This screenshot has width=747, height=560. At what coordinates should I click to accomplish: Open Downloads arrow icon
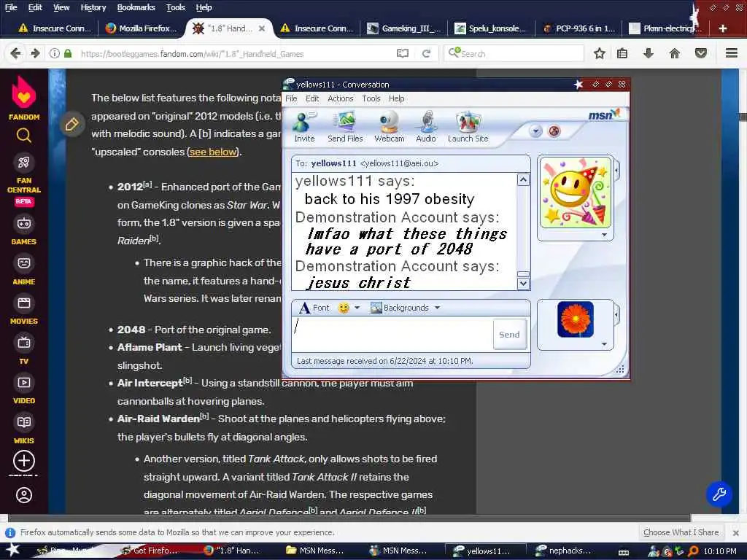(x=648, y=53)
